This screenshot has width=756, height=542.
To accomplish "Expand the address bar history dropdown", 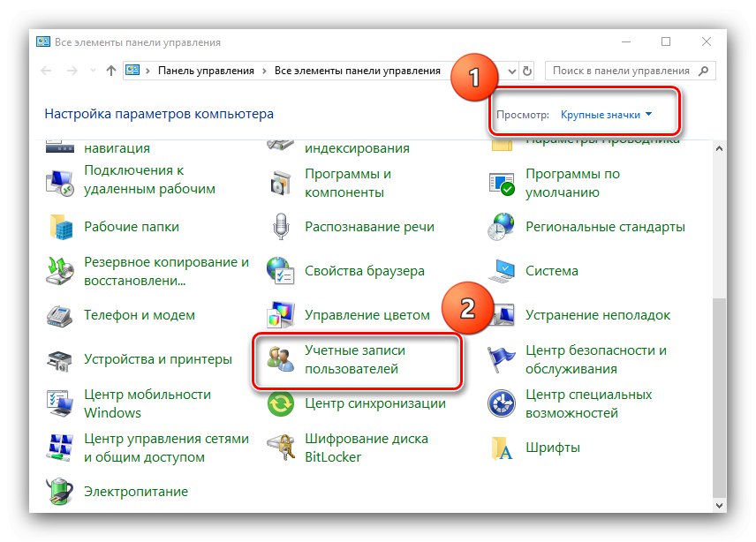I will pos(510,71).
